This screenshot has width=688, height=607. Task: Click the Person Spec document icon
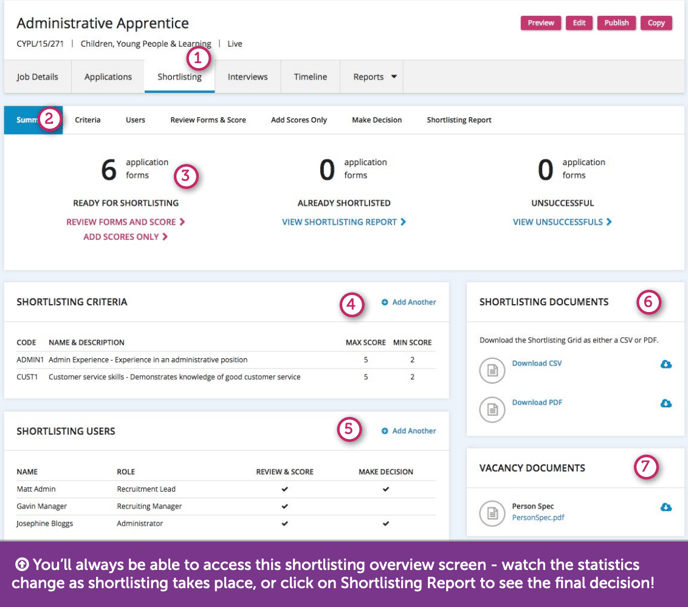(490, 512)
